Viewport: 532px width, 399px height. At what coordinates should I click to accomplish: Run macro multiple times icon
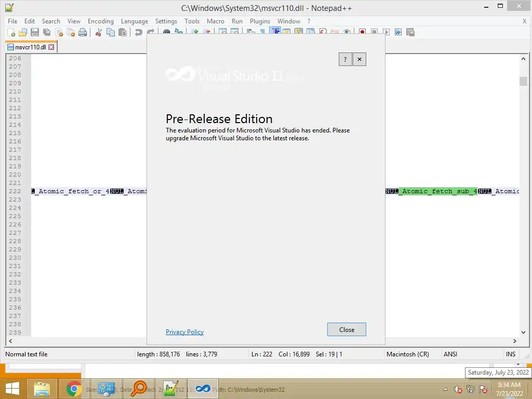pos(398,32)
